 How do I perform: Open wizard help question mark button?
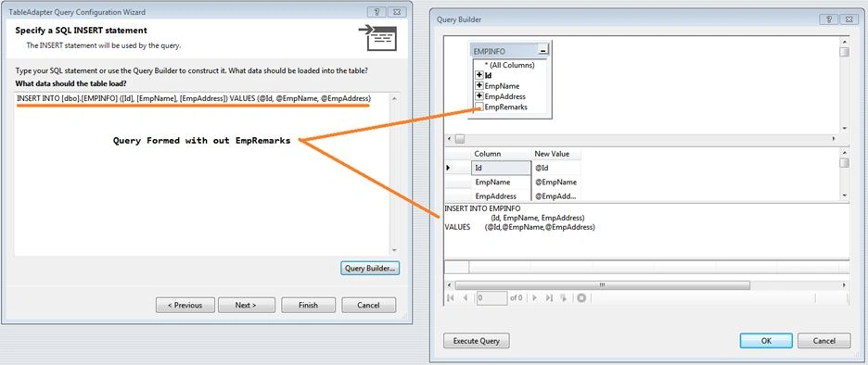click(x=377, y=12)
